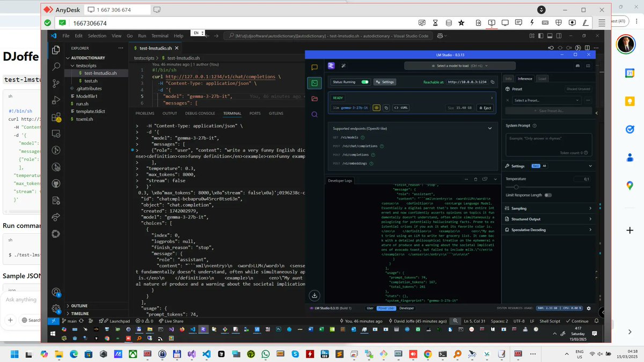Open the Terminal menu in VS Code
The height and width of the screenshot is (362, 644).
click(159, 35)
